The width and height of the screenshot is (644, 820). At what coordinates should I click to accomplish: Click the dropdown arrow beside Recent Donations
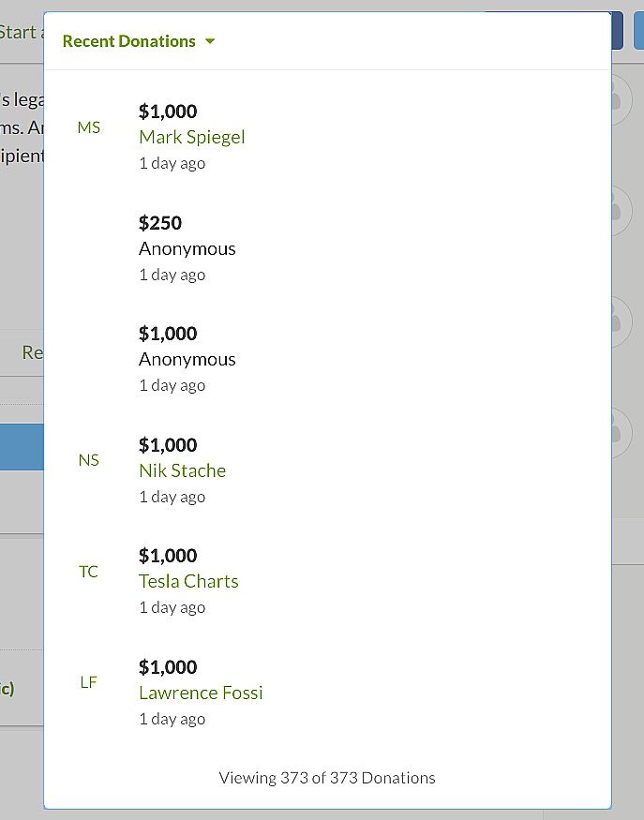pyautogui.click(x=210, y=41)
